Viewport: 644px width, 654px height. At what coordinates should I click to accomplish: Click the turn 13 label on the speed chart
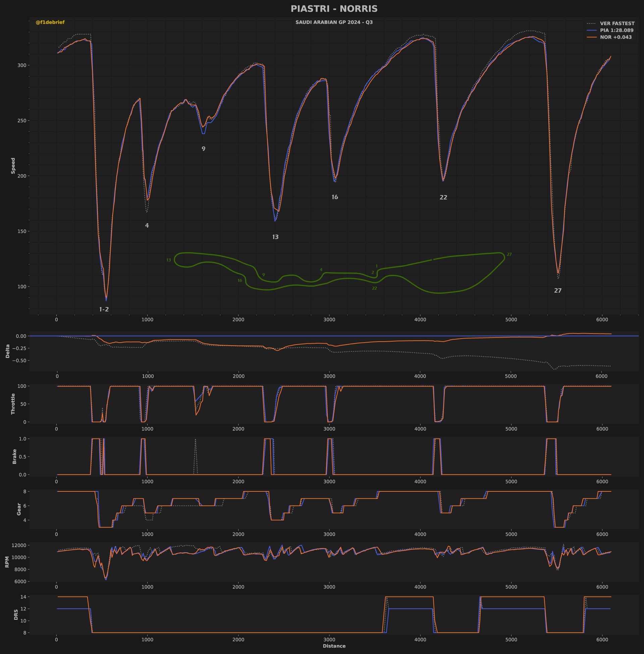(275, 237)
